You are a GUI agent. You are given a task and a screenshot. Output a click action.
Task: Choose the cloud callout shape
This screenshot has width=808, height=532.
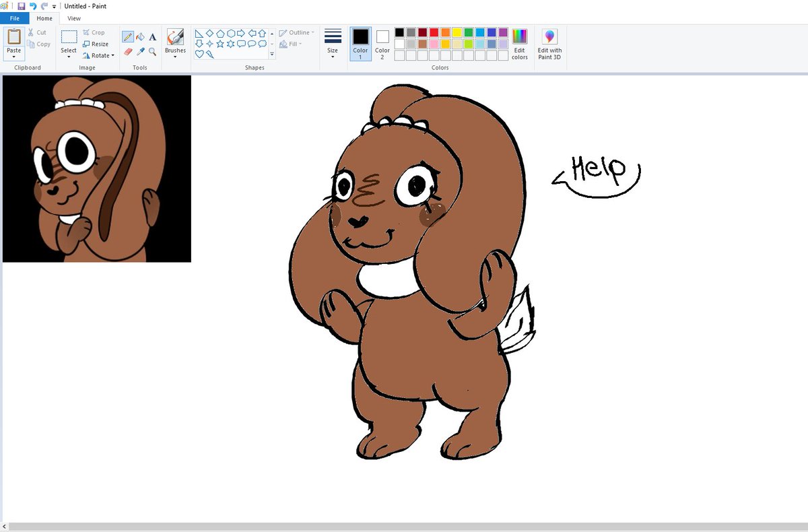click(262, 44)
